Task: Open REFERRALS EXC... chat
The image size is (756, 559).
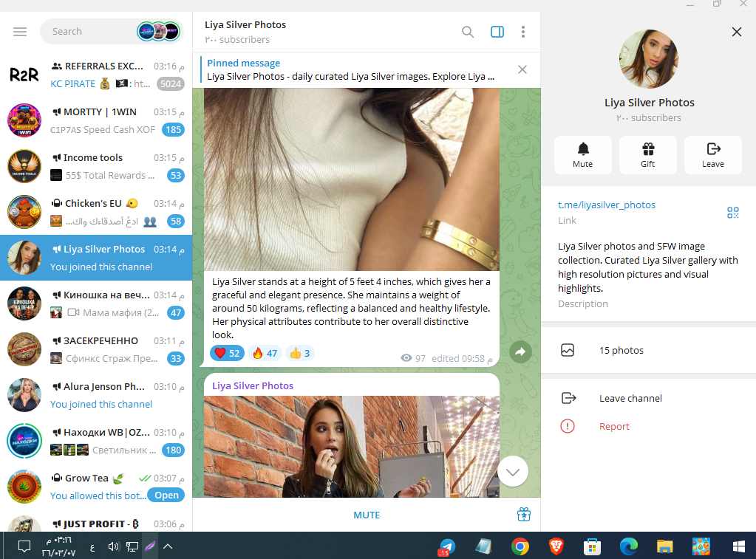Action: click(x=96, y=75)
